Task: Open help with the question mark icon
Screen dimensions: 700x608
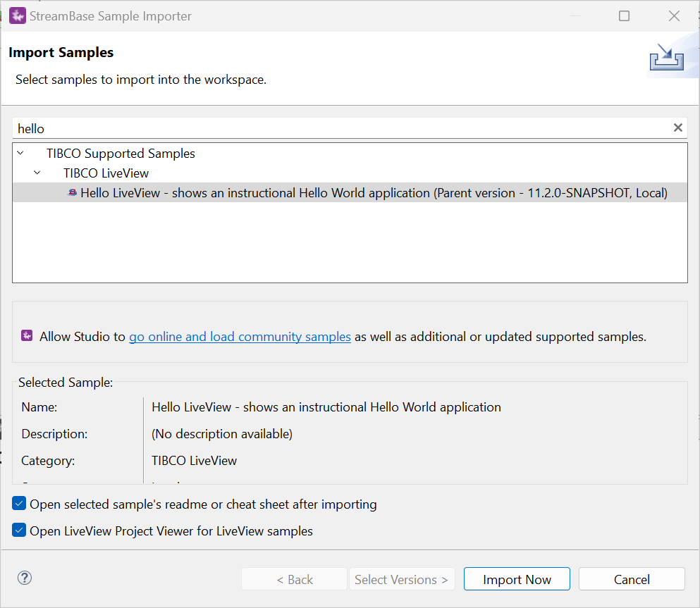Action: coord(25,578)
